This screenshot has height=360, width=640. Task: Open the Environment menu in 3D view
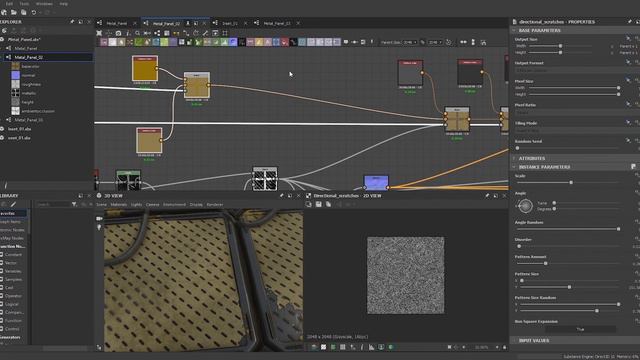[174, 204]
